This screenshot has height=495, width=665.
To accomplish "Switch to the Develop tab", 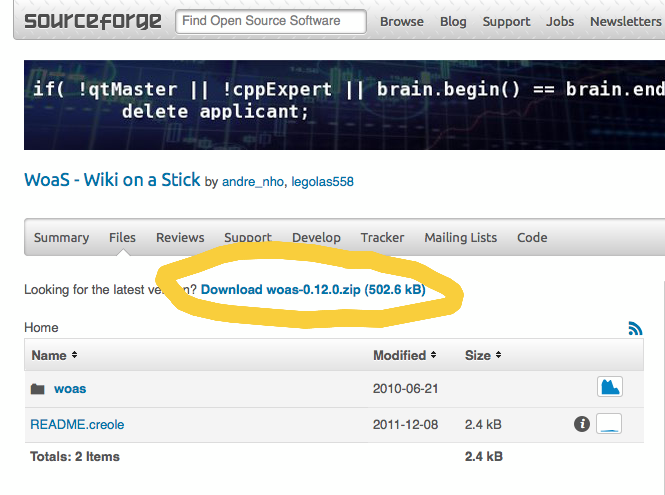I will [x=316, y=238].
